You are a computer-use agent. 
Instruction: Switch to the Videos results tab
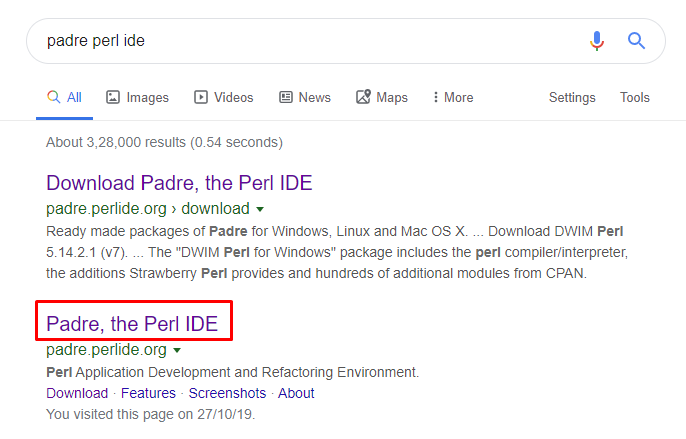224,97
